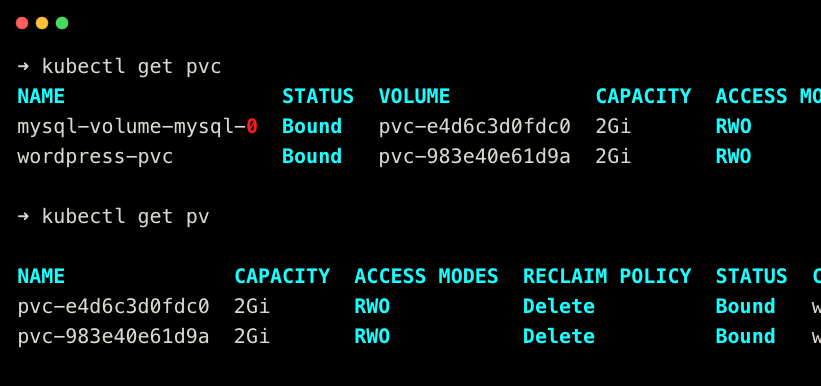This screenshot has height=386, width=821.
Task: Click the yellow minimize window dot
Action: click(x=42, y=23)
